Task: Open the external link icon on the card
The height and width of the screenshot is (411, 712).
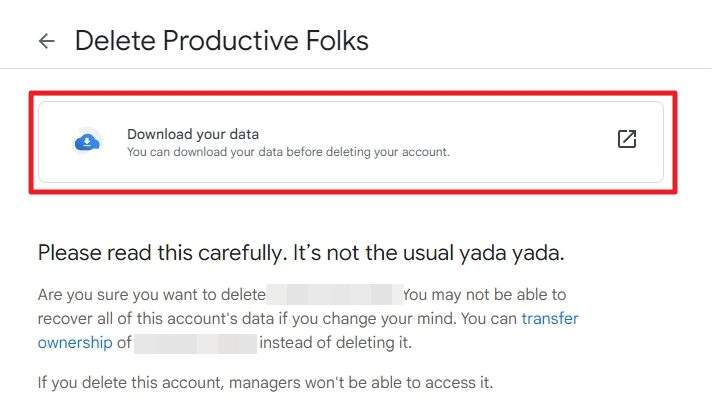Action: 627,139
